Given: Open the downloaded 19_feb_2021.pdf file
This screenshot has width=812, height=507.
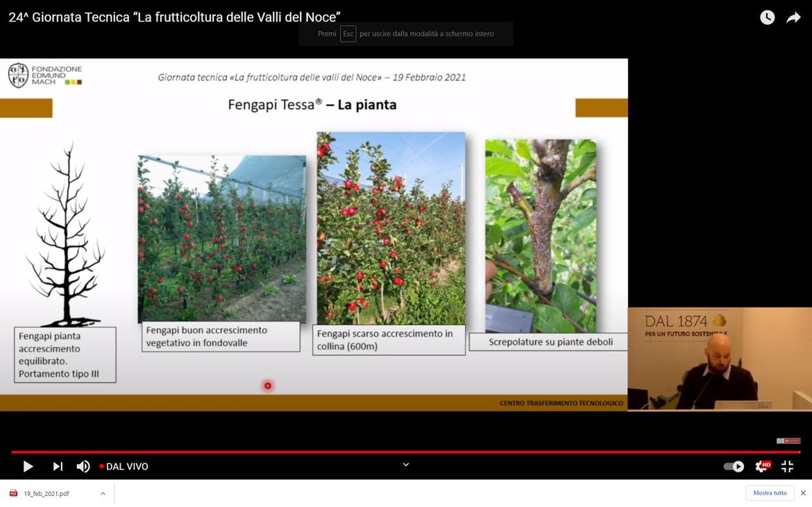Looking at the screenshot, I should 46,494.
